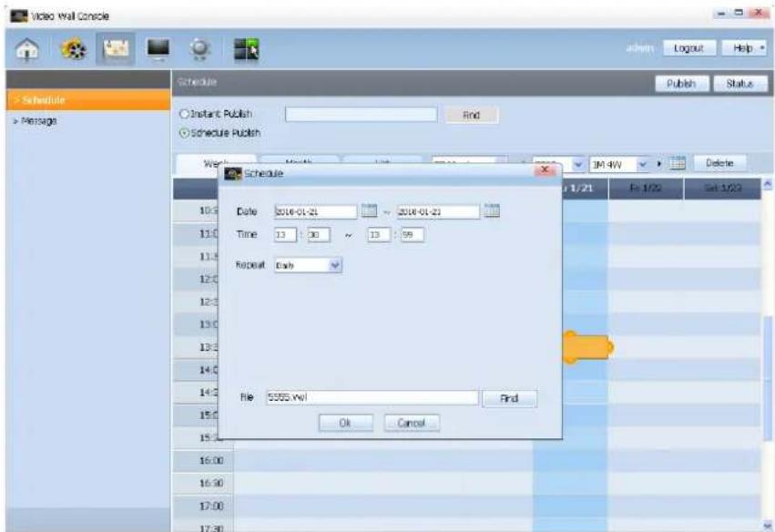The image size is (775, 532).
Task: Open the Home icon in the toolbar
Action: pyautogui.click(x=27, y=49)
